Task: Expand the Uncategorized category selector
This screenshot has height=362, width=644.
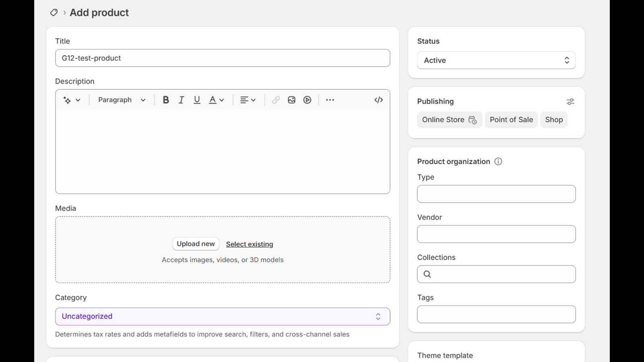Action: 222,317
